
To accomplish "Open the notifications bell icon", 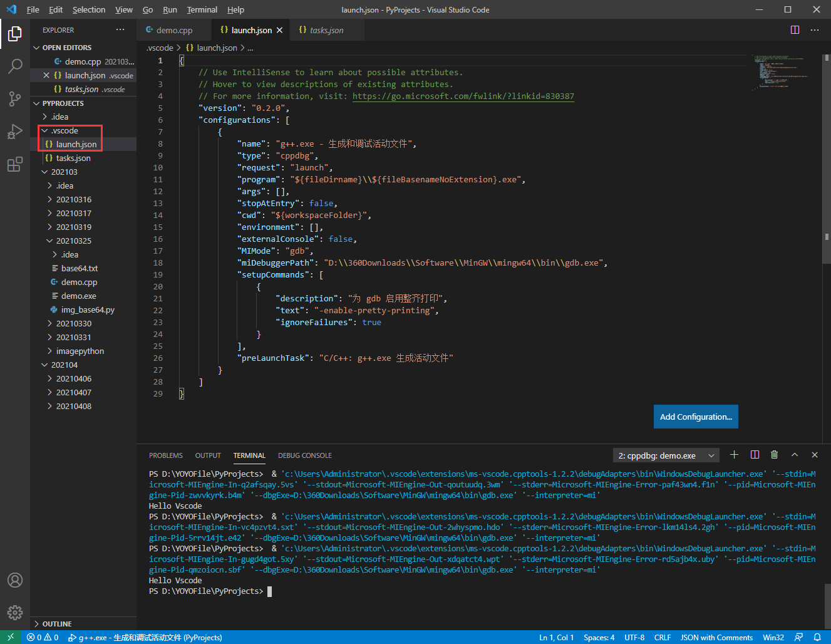I will (817, 637).
